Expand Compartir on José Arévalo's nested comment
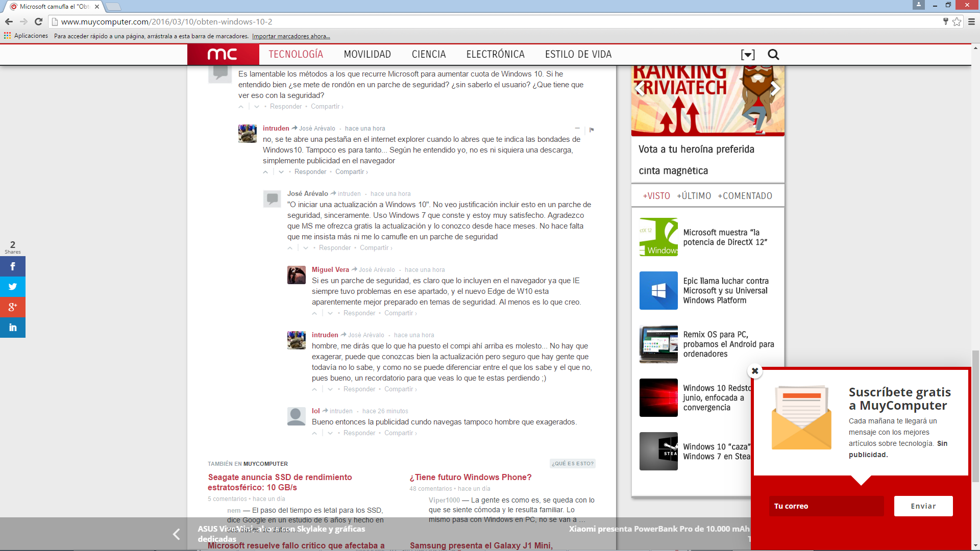The image size is (980, 551). pos(376,248)
